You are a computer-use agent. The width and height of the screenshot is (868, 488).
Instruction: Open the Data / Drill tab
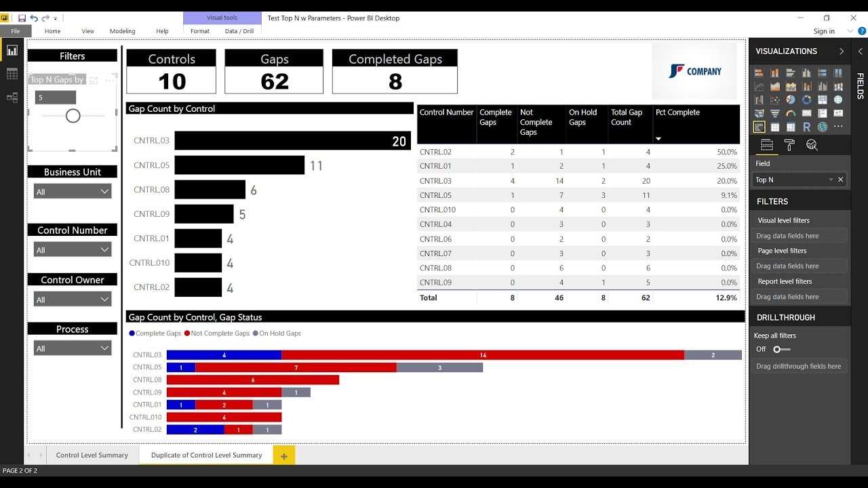(239, 31)
